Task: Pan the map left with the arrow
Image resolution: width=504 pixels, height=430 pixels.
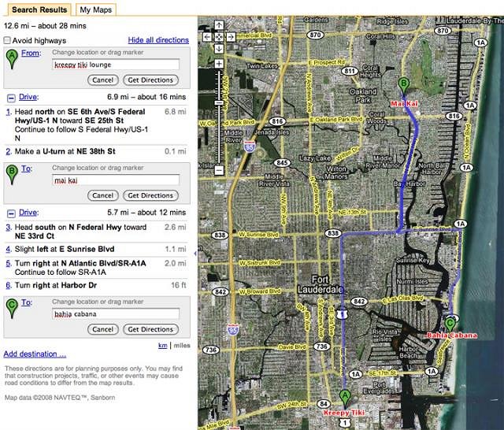Action: point(206,38)
